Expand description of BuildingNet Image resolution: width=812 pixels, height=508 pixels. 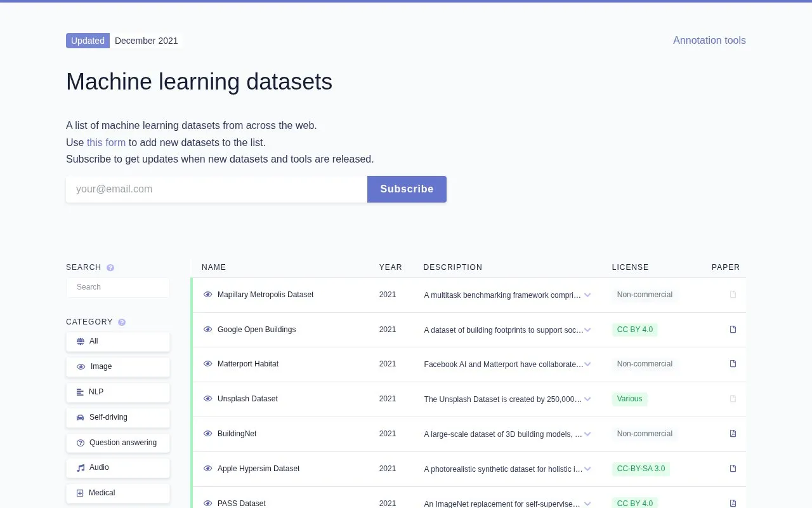click(x=587, y=434)
